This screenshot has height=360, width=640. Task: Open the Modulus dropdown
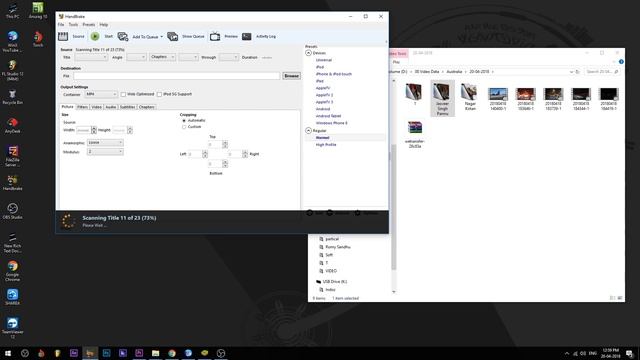click(105, 152)
